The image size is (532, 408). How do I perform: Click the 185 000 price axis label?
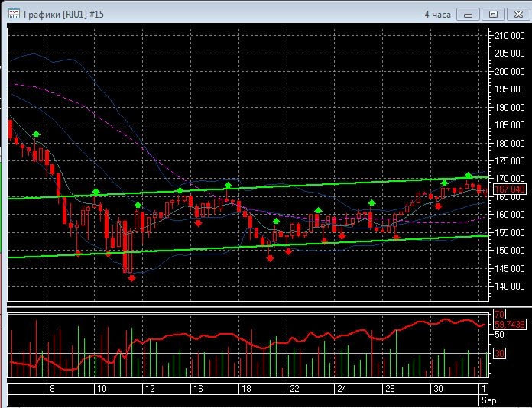(x=509, y=125)
